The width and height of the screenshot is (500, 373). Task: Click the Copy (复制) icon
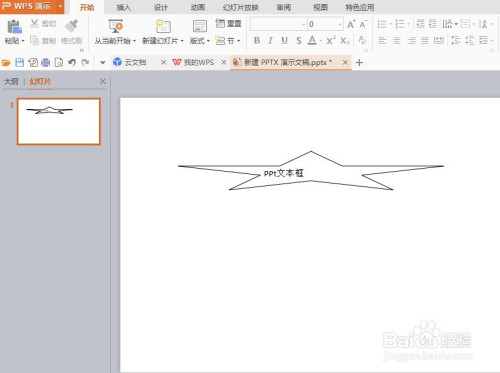[x=34, y=41]
